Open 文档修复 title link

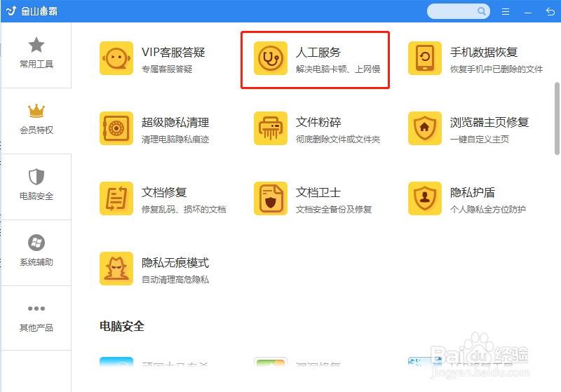pos(164,192)
